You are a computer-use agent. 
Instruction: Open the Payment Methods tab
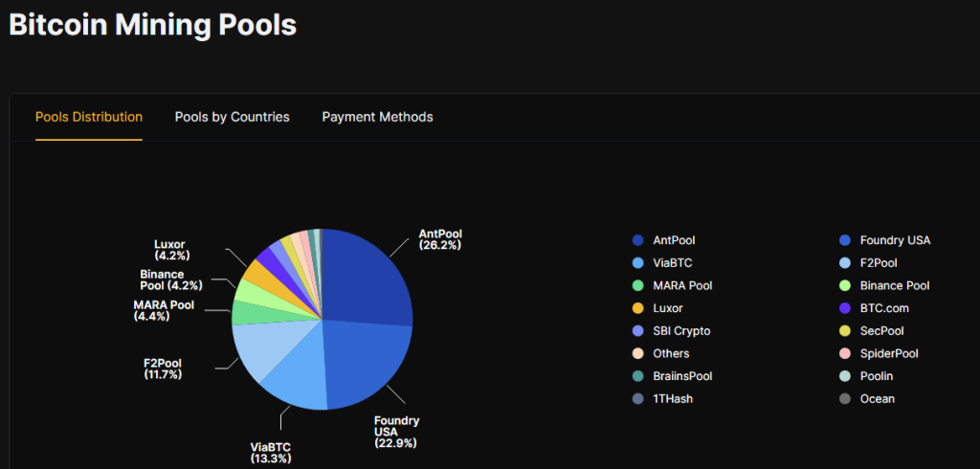coord(377,117)
